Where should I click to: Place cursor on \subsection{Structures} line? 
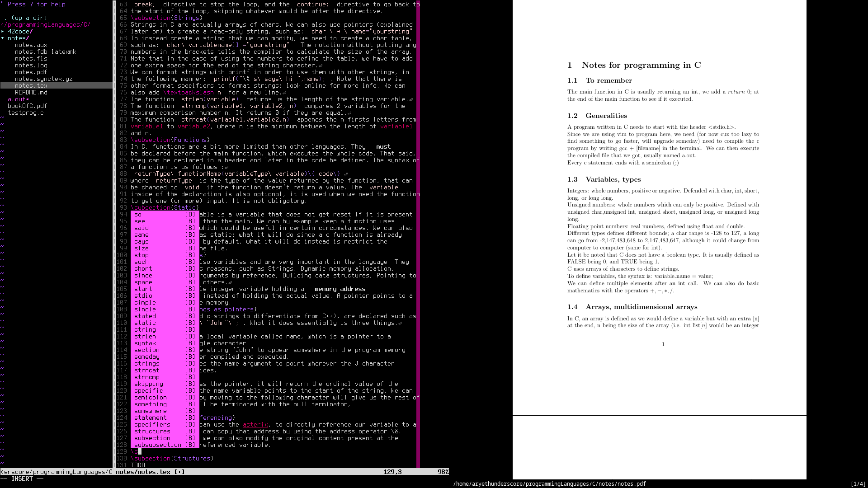pos(171,459)
